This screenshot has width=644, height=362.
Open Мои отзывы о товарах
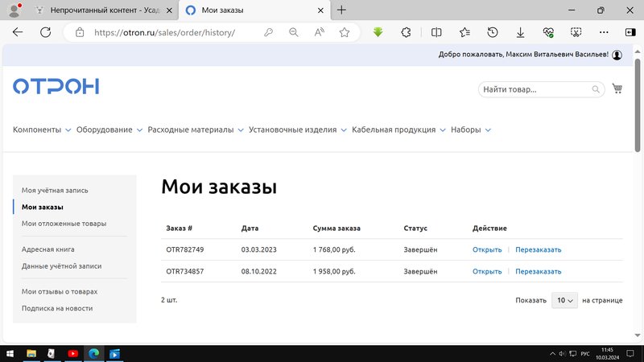pyautogui.click(x=60, y=292)
